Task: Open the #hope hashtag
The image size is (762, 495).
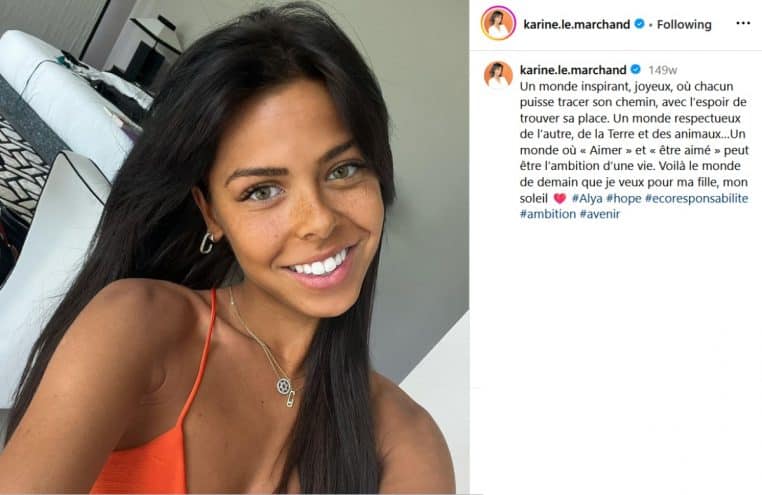Action: coord(624,198)
